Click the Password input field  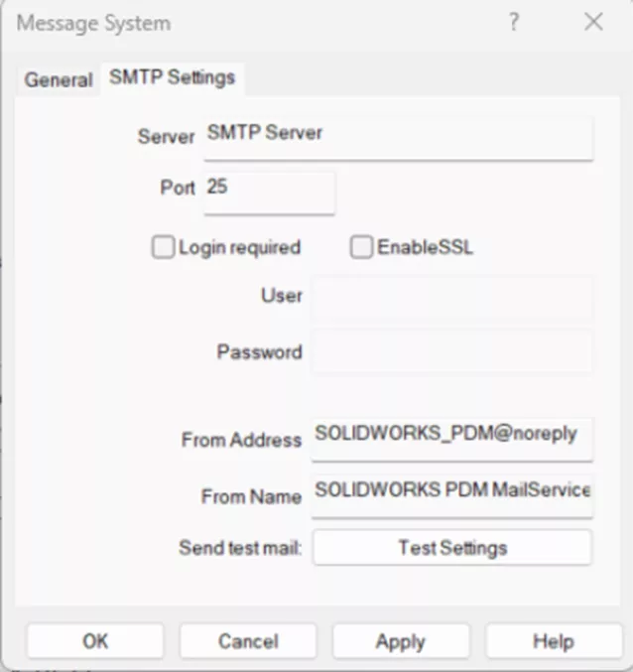pos(451,351)
